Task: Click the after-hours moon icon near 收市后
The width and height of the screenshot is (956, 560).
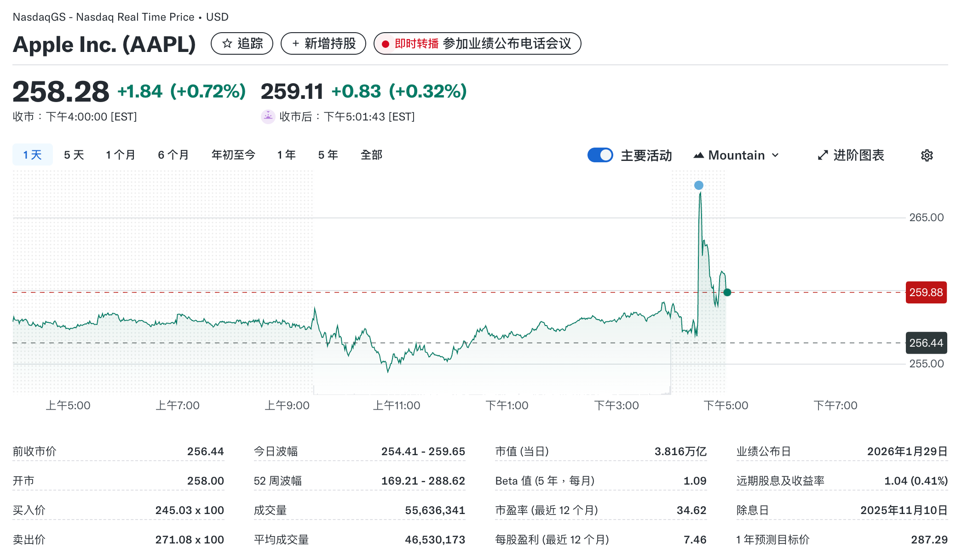Action: click(268, 117)
